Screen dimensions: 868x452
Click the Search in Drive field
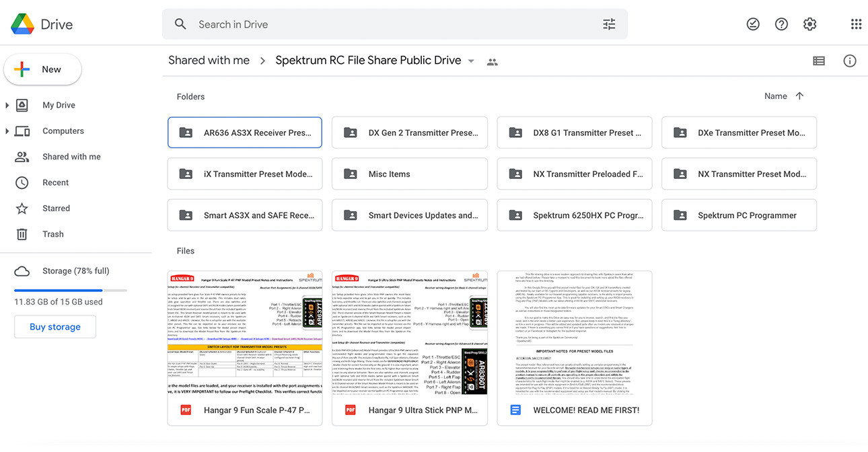pyautogui.click(x=390, y=24)
